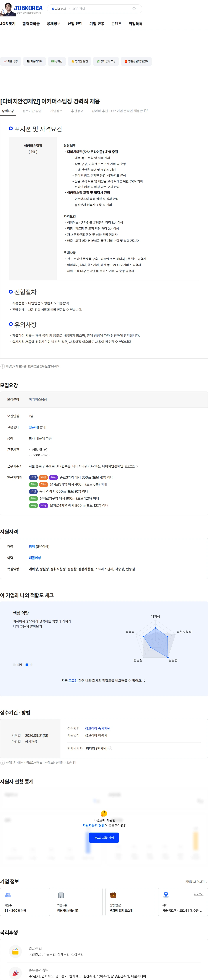Open the 잡코리아 즉시지원 link
The image size is (208, 980).
97,728
